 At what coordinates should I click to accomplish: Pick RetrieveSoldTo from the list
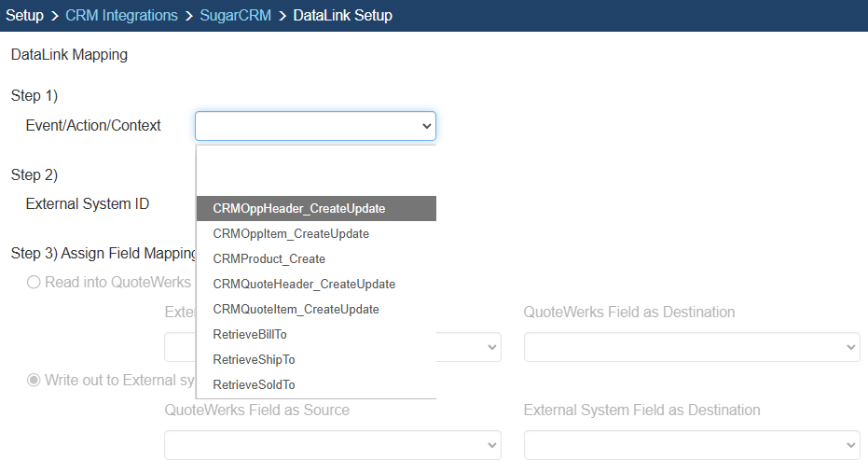[x=254, y=385]
